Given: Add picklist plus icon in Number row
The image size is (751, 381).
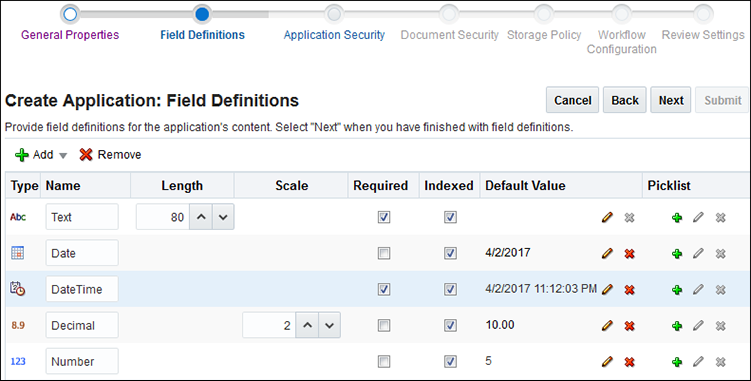Looking at the screenshot, I should [x=677, y=362].
